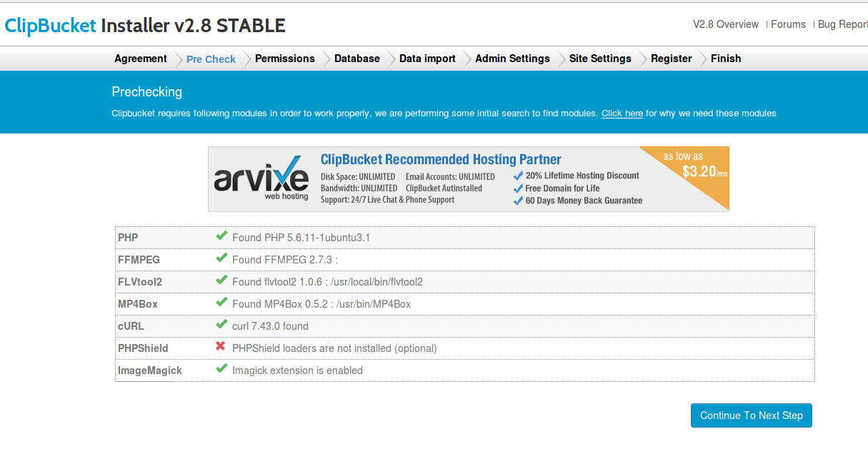Click the MP4Box module label
Viewport: 868px width, 449px height.
pos(138,304)
